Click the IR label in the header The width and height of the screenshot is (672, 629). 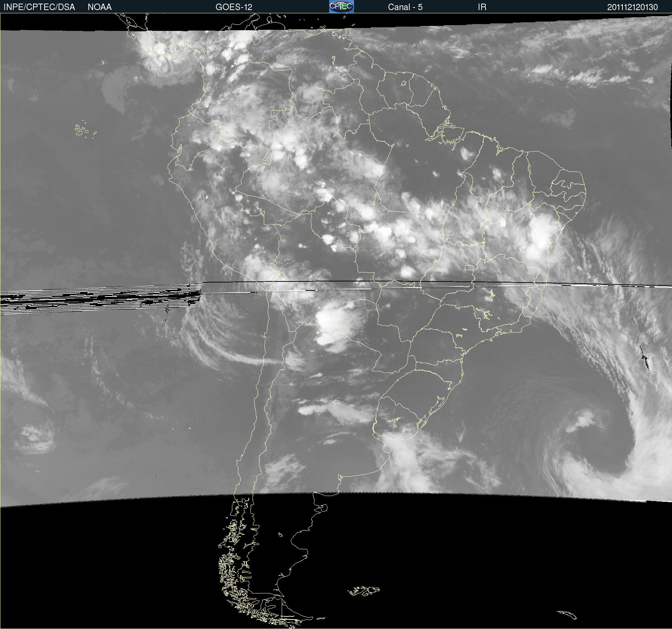coord(482,7)
